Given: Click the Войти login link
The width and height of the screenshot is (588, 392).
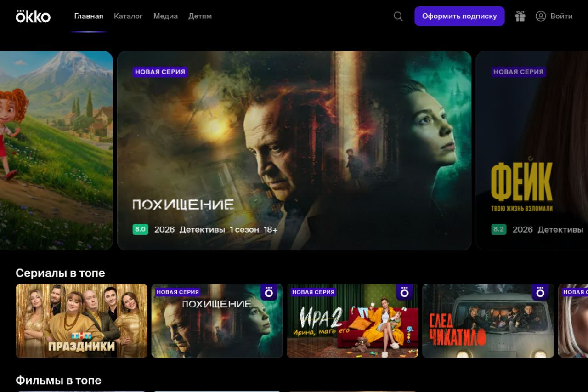Looking at the screenshot, I should [561, 16].
